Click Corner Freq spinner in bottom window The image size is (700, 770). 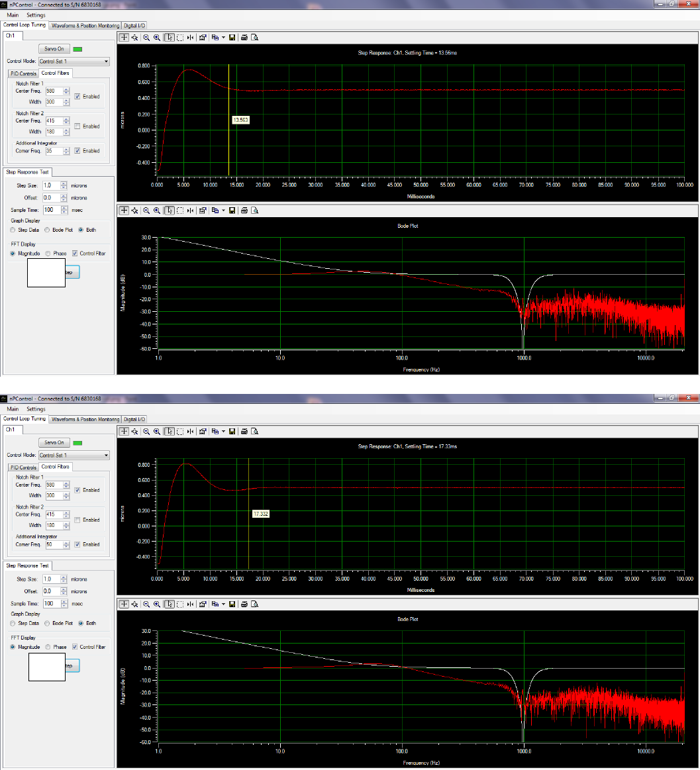66,544
